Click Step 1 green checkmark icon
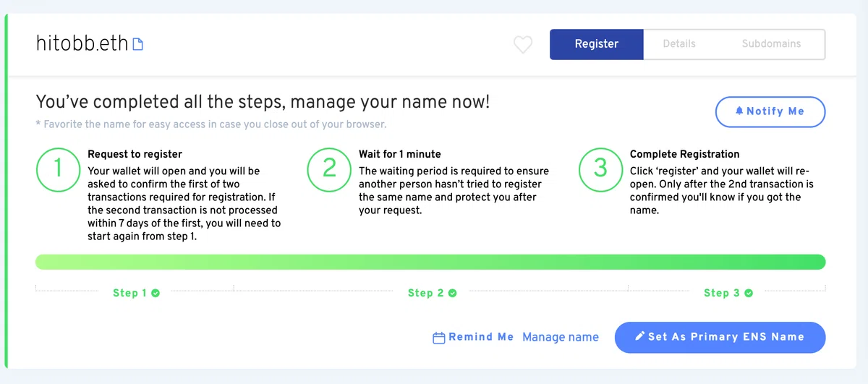 click(x=156, y=293)
